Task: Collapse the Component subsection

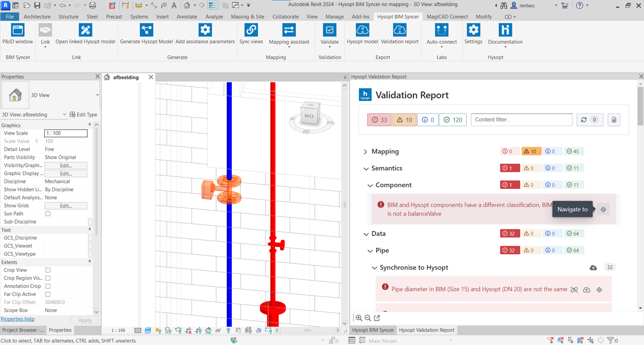Action: (370, 185)
